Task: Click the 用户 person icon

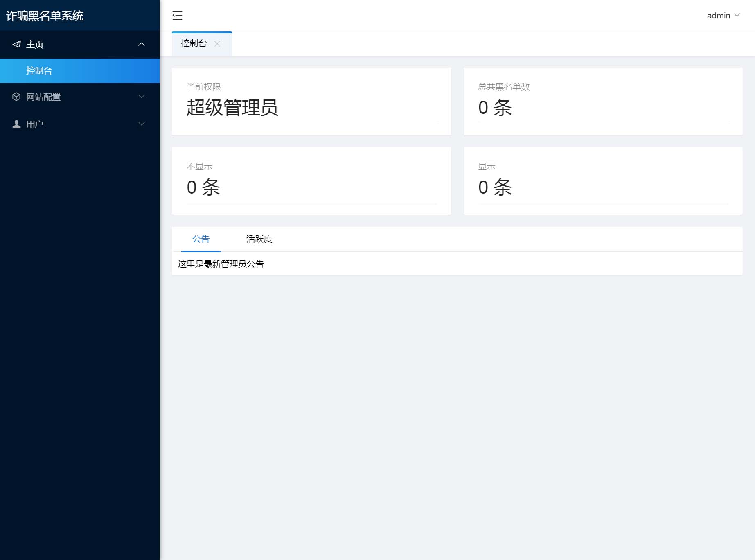Action: coord(16,124)
